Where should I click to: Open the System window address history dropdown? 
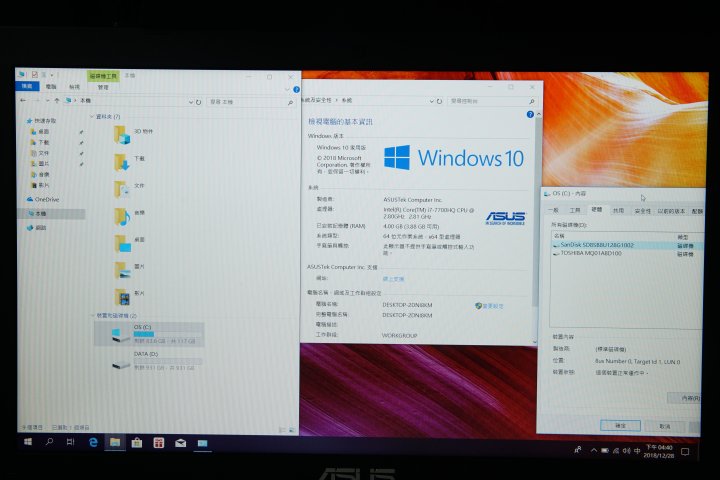pyautogui.click(x=432, y=101)
